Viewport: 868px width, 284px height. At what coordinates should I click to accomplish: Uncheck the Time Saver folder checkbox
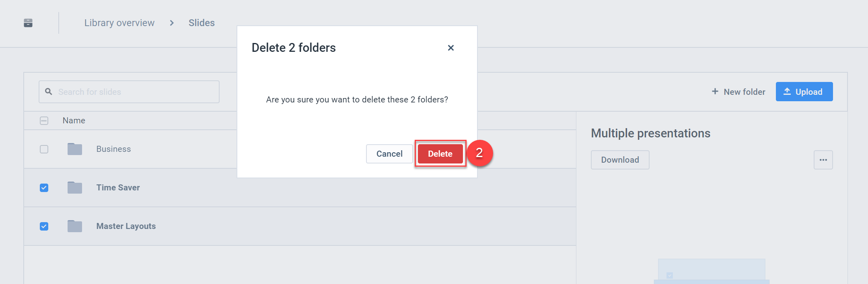coord(44,187)
